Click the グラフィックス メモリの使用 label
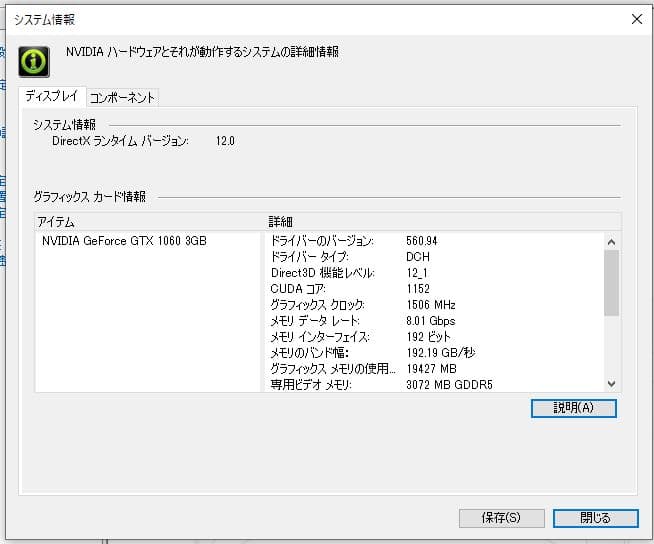 [332, 369]
